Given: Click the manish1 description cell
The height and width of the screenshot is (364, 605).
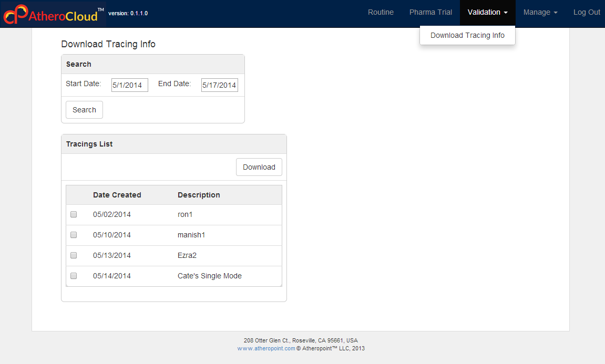Looking at the screenshot, I should click(191, 235).
